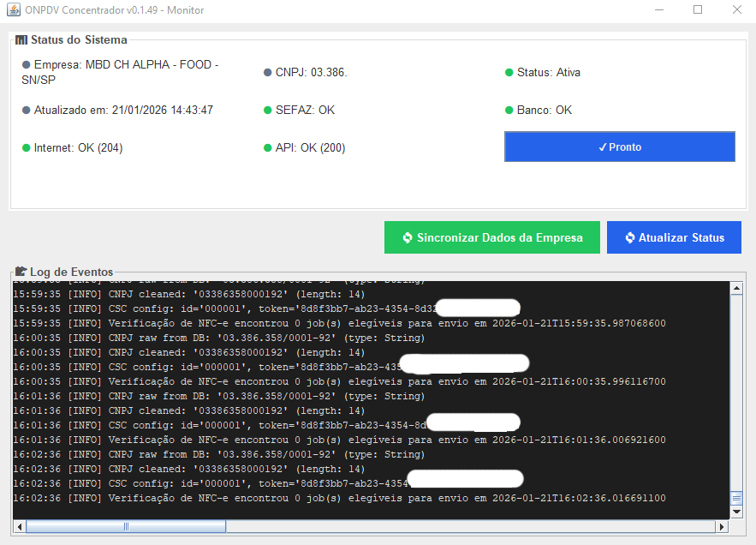Click the folder icon beside Log de Eventos
Viewport: 756px width, 545px height.
pyautogui.click(x=21, y=272)
